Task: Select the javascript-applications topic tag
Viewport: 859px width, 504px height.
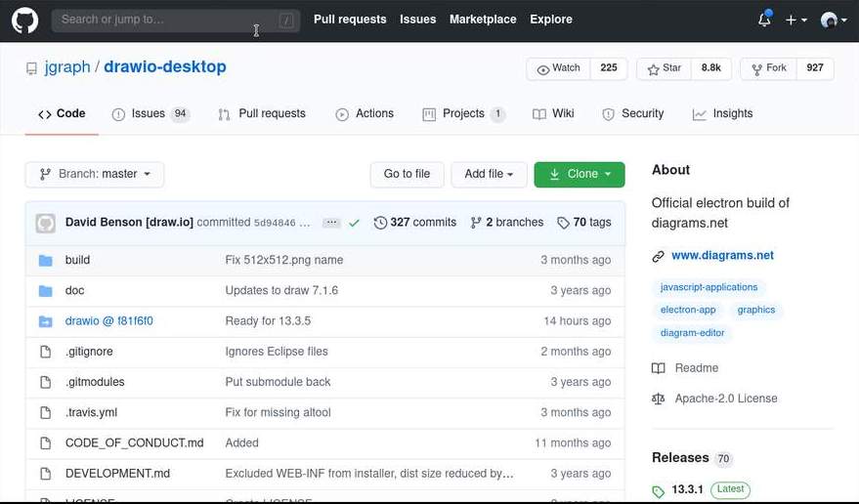Action: (709, 287)
